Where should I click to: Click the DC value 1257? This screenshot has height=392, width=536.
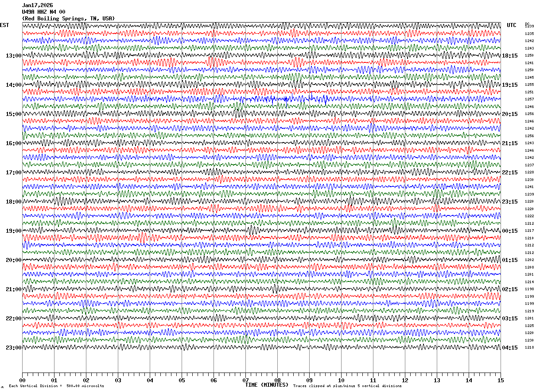[529, 99]
